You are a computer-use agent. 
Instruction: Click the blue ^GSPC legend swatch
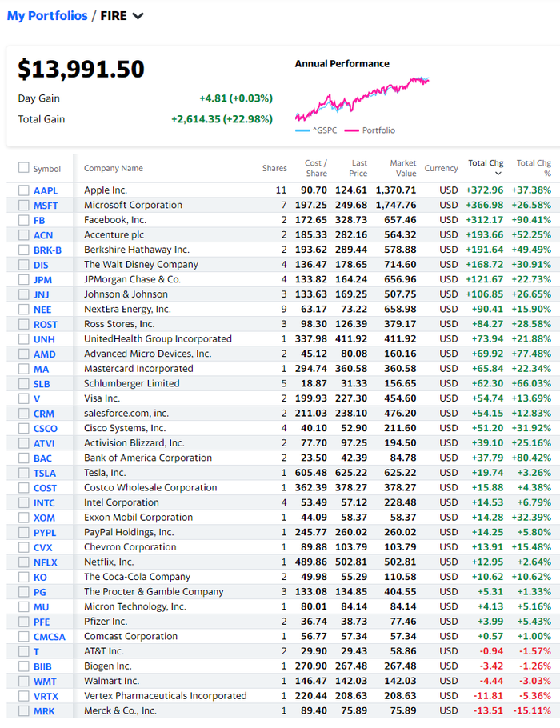click(302, 130)
